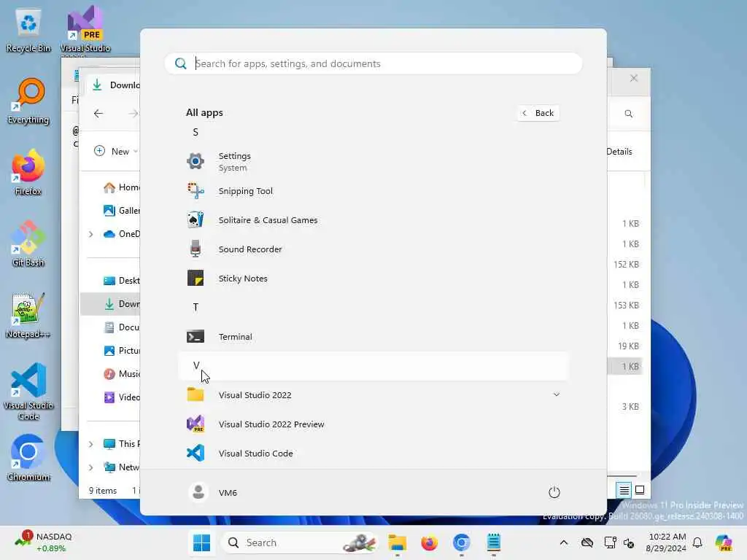Launch Snipping Tool from All apps
Image resolution: width=747 pixels, height=560 pixels.
[373, 191]
